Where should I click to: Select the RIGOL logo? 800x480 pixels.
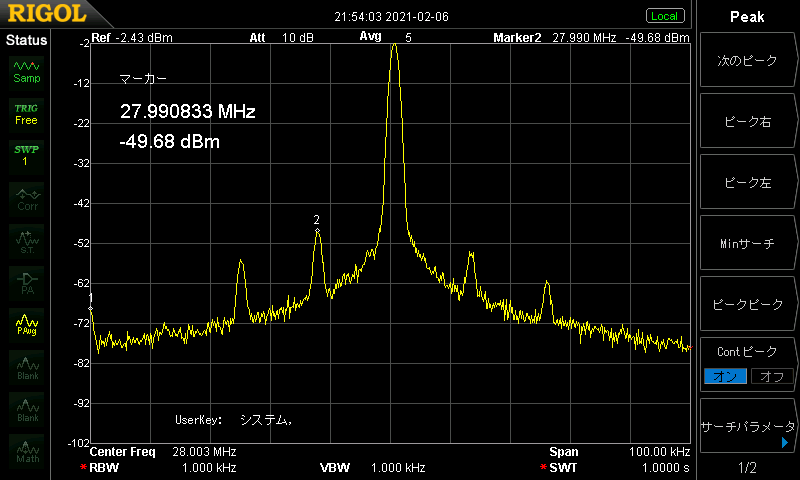(47, 13)
